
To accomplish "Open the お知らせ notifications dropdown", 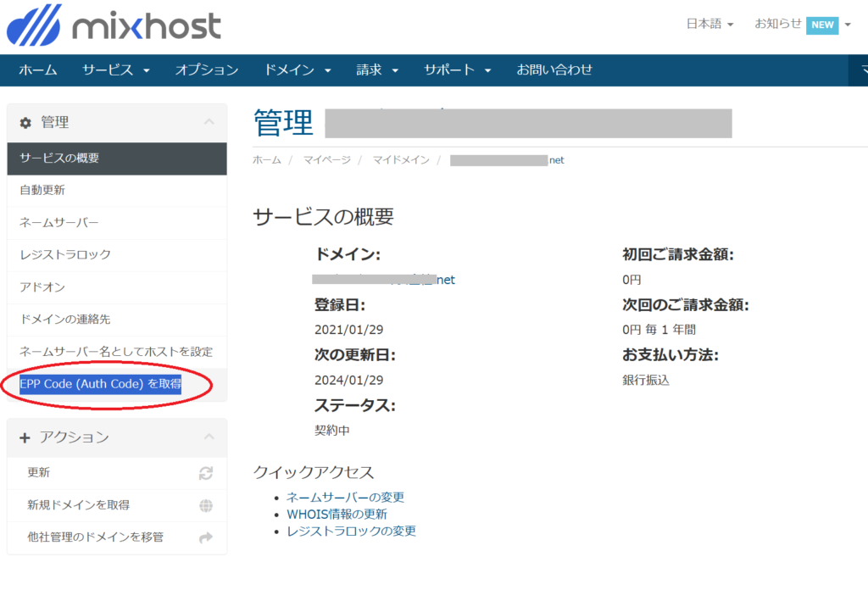I will 802,25.
